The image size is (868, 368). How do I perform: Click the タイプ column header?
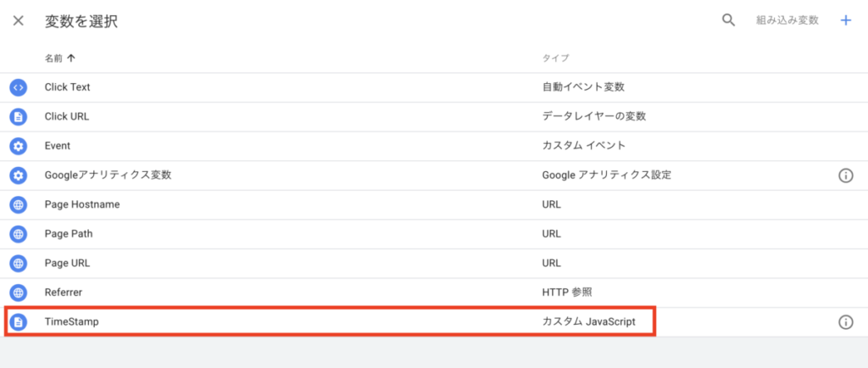555,59
